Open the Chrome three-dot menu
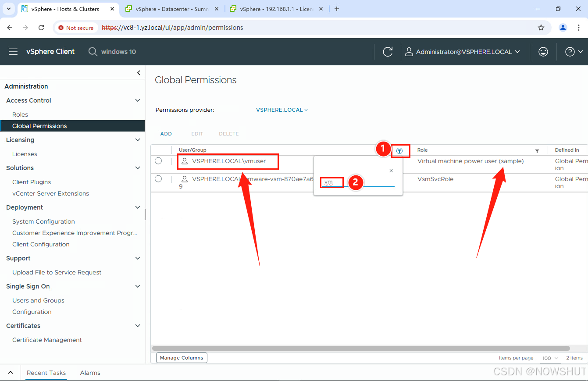This screenshot has width=588, height=381. click(579, 28)
